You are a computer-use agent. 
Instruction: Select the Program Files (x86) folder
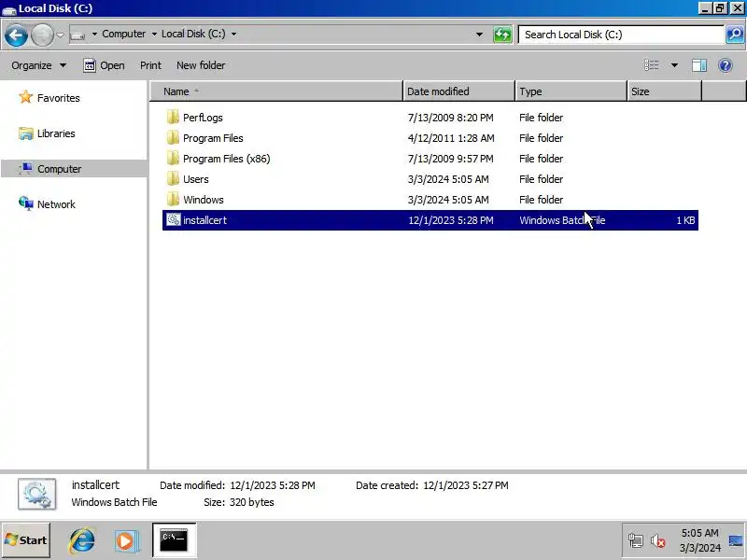click(x=226, y=159)
